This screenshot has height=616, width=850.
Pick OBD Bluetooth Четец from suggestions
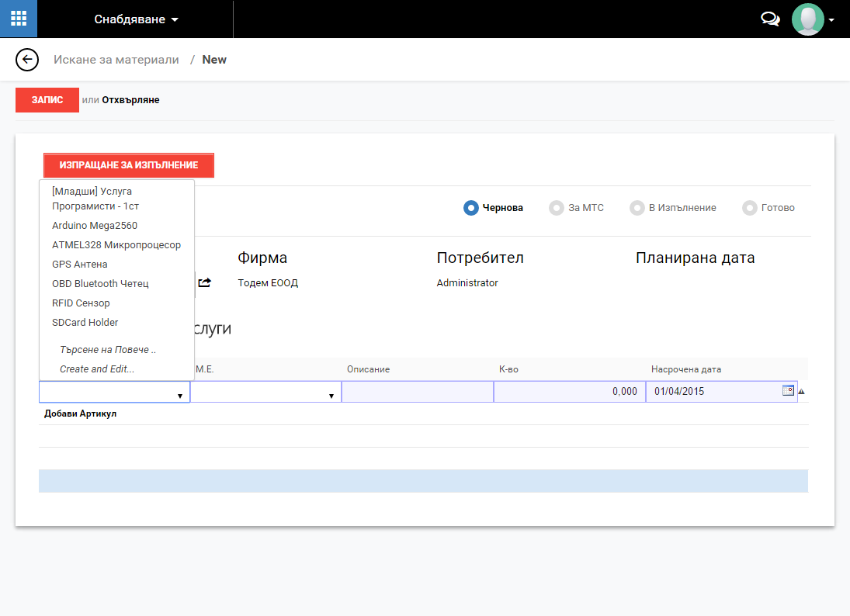[x=100, y=284]
